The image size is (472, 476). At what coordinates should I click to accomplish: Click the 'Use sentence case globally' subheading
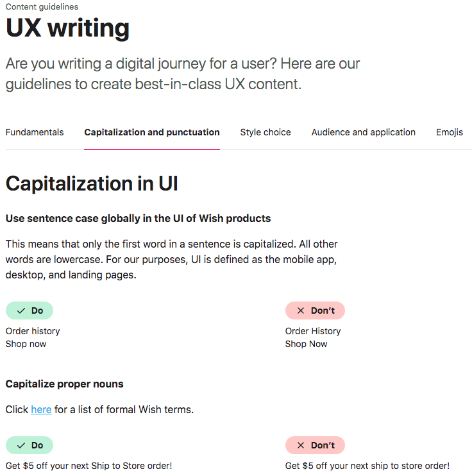pos(138,219)
